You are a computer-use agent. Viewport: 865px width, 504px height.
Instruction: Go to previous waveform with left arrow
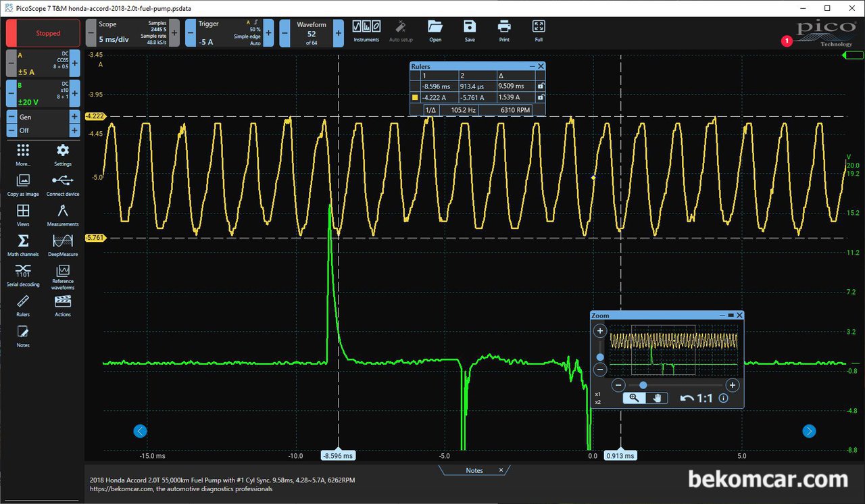point(141,430)
